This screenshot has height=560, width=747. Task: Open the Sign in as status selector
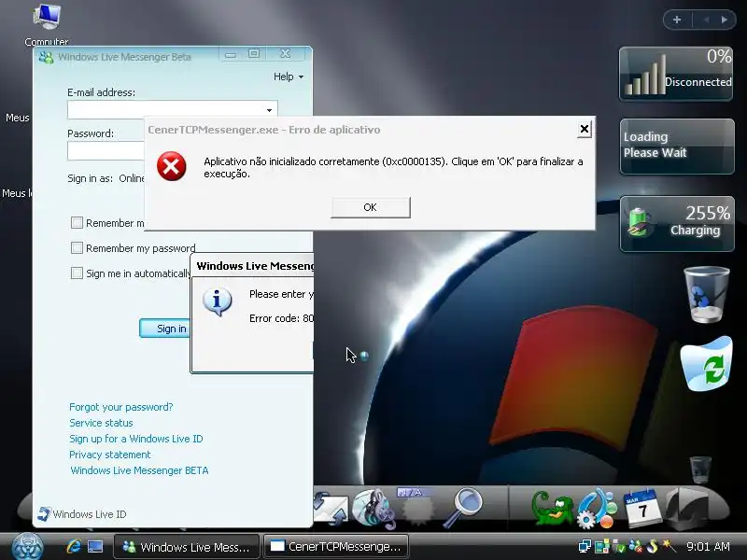[132, 178]
